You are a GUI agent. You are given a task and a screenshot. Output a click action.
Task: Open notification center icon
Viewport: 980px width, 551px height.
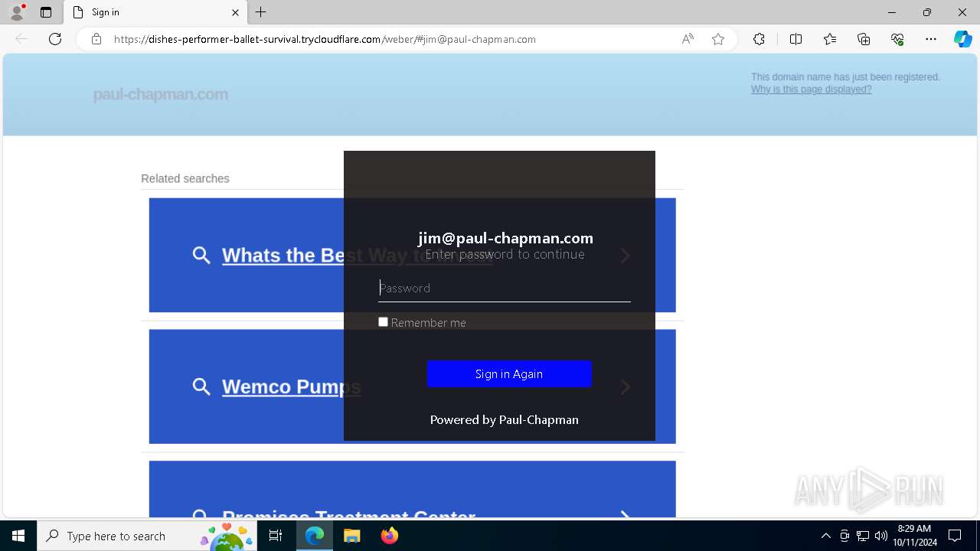(x=955, y=536)
